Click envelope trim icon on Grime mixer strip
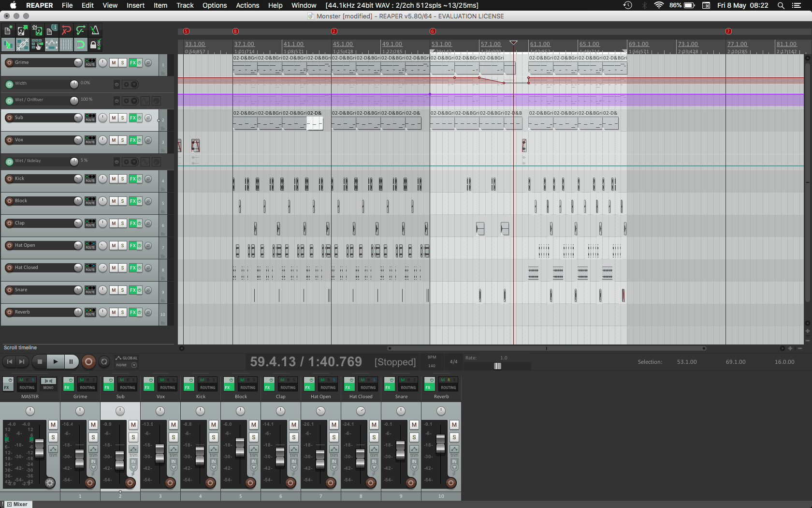This screenshot has width=812, height=508. click(x=93, y=449)
